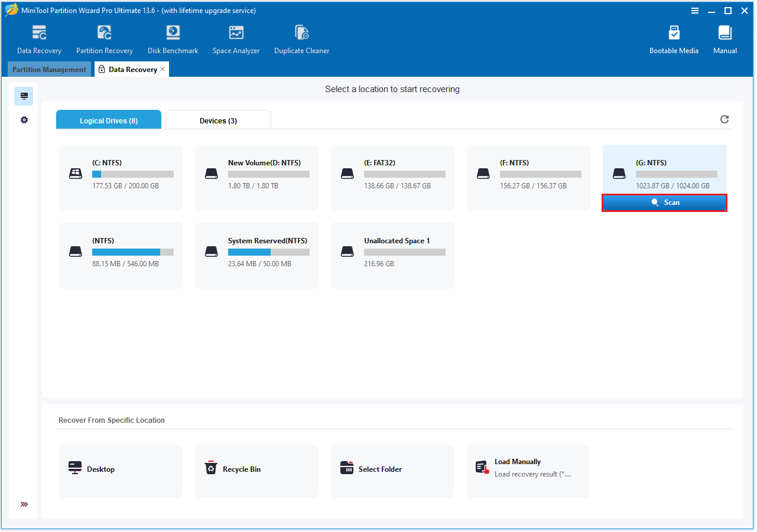
Task: Choose Select Folder to recover
Action: pos(392,471)
